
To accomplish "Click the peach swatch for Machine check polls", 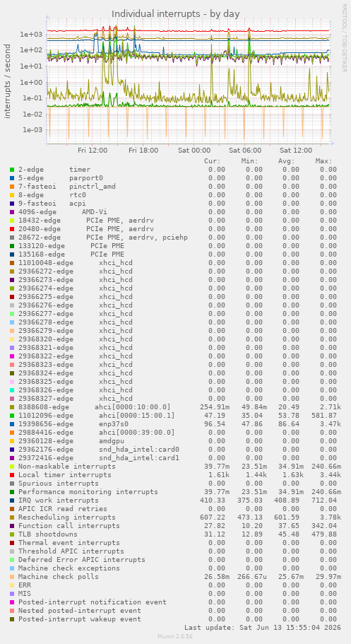I will click(12, 577).
